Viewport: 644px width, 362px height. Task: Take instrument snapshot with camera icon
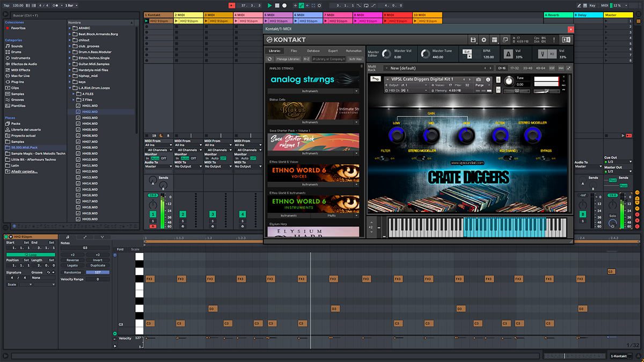coord(479,79)
